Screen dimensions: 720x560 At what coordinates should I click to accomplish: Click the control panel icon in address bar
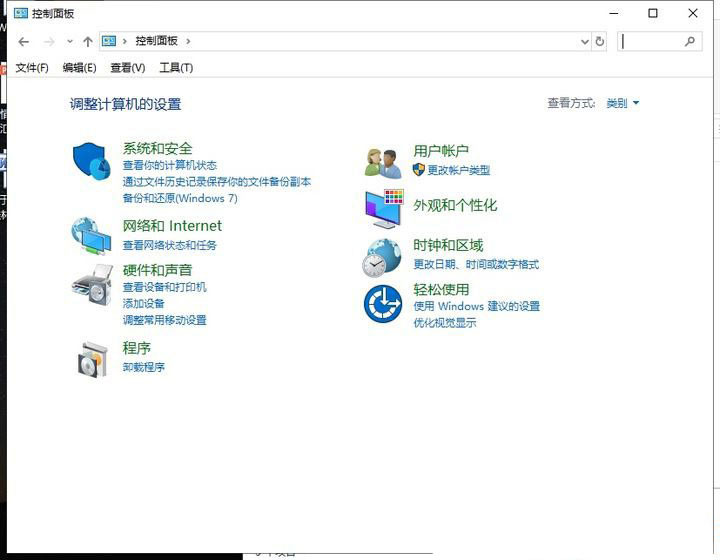click(109, 41)
